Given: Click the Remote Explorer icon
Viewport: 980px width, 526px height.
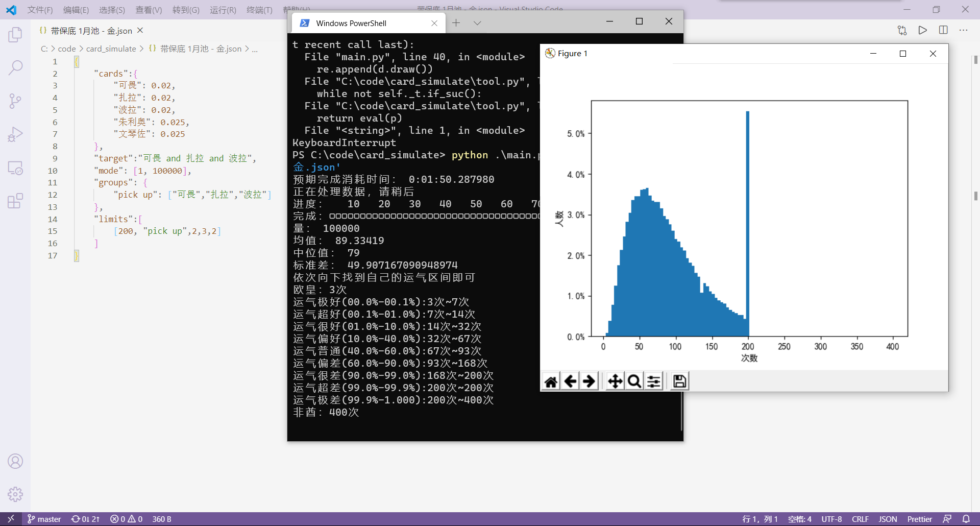Looking at the screenshot, I should coord(15,168).
